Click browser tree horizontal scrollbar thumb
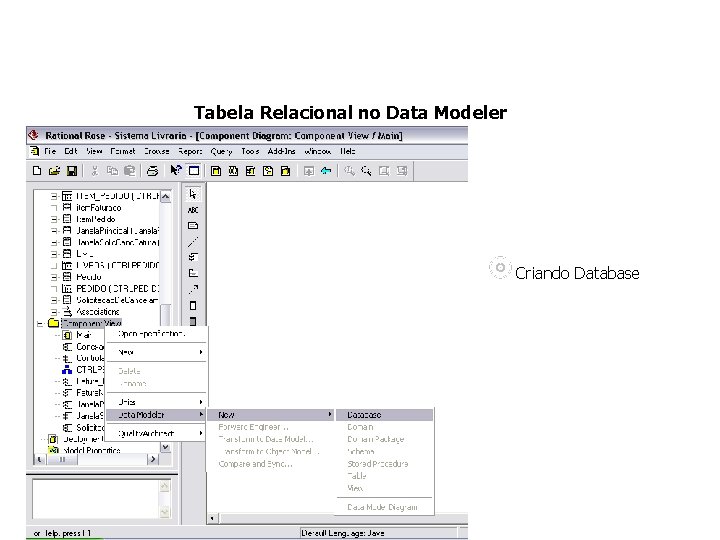 pyautogui.click(x=62, y=459)
